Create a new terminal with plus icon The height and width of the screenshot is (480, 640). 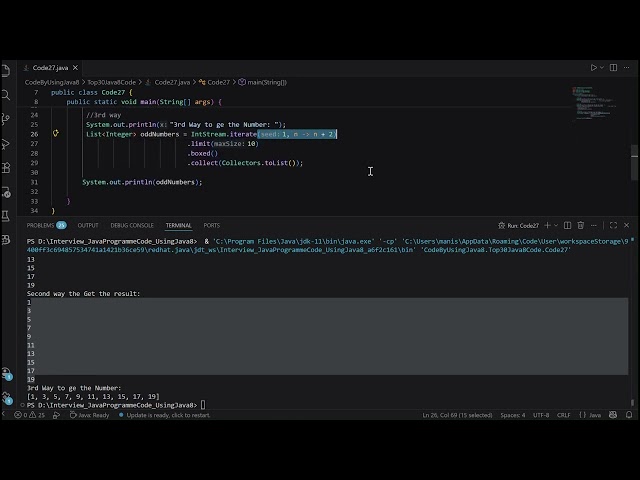[x=547, y=225]
